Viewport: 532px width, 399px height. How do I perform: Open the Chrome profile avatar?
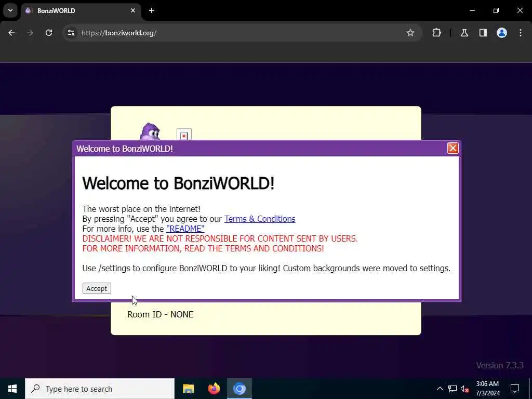[x=502, y=33]
